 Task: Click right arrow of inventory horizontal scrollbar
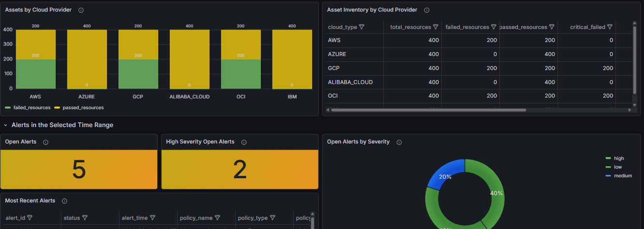click(629, 110)
